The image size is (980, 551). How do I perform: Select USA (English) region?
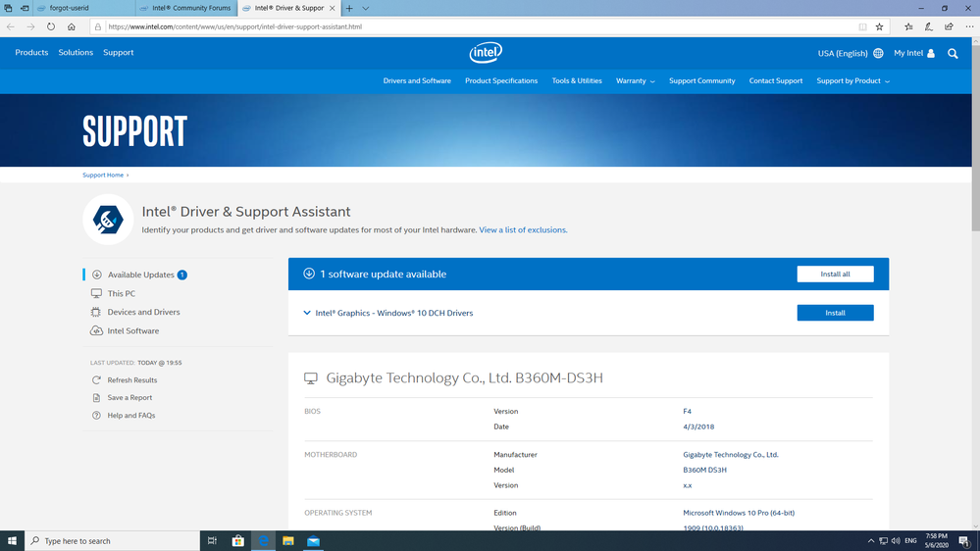[843, 54]
